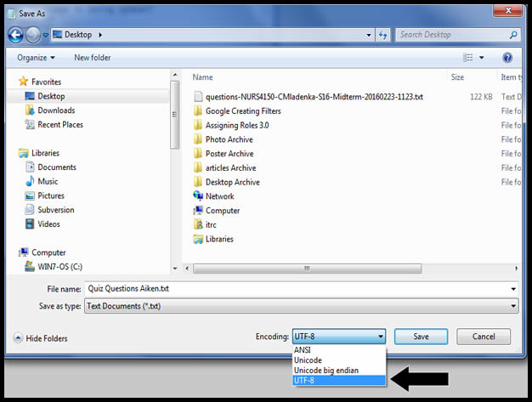Click the Pictures library icon
This screenshot has height=402, width=532.
[30, 195]
